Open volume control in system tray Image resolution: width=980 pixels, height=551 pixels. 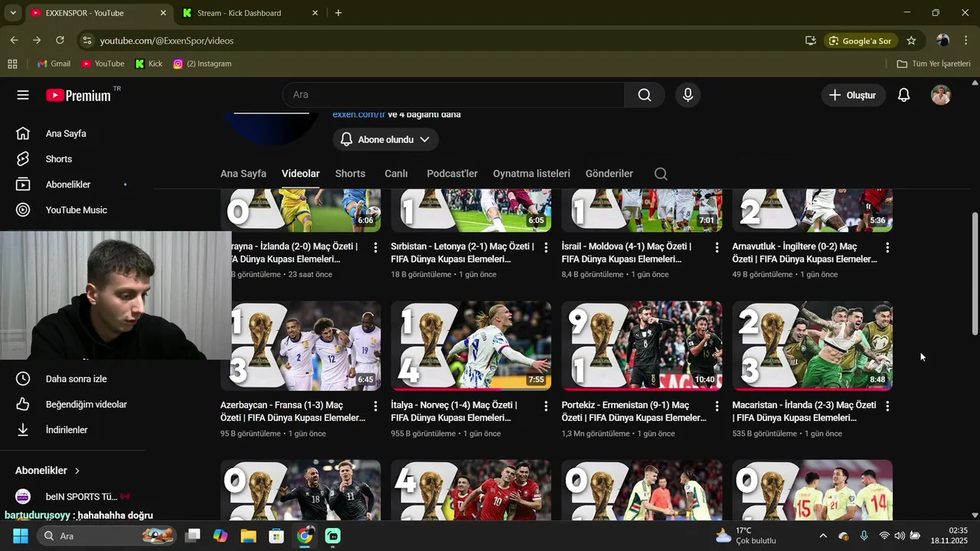pos(900,536)
